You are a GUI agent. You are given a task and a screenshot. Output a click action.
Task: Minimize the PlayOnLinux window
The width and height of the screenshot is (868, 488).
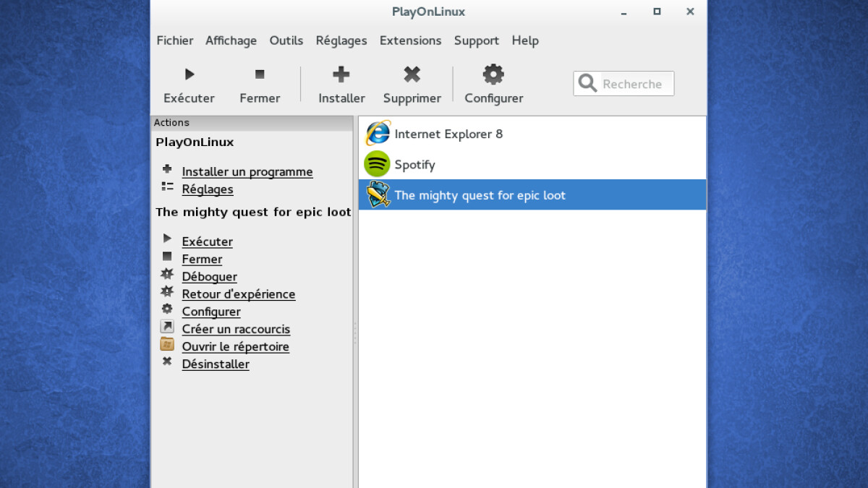tap(624, 12)
